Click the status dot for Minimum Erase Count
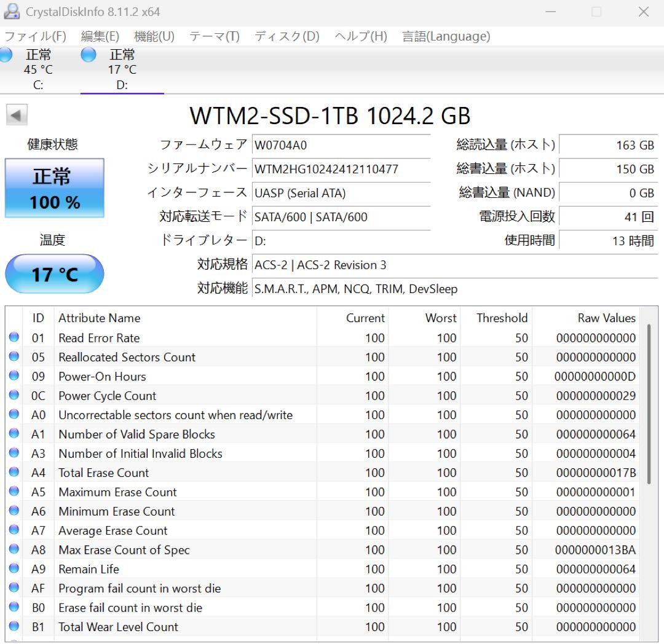The image size is (664, 644). [x=14, y=510]
